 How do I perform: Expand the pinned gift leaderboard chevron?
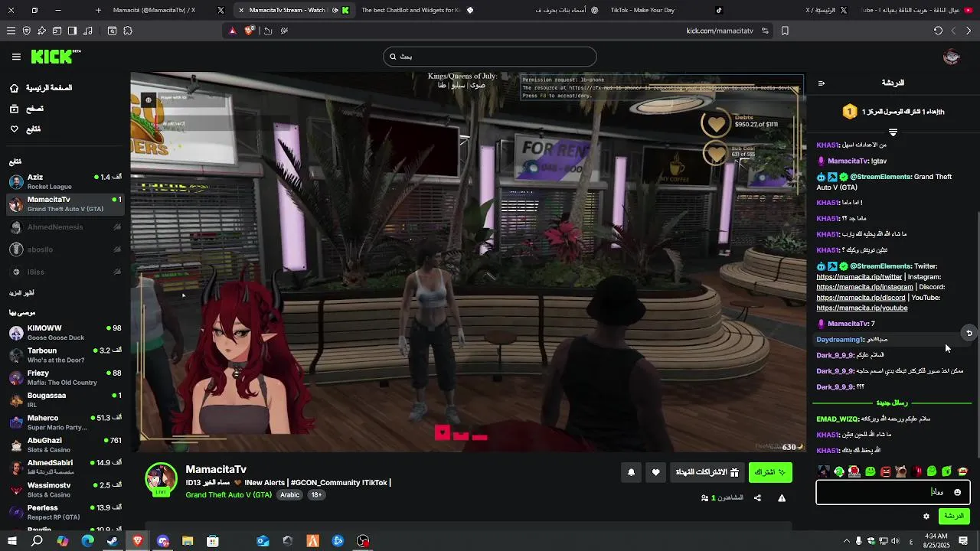(x=893, y=132)
